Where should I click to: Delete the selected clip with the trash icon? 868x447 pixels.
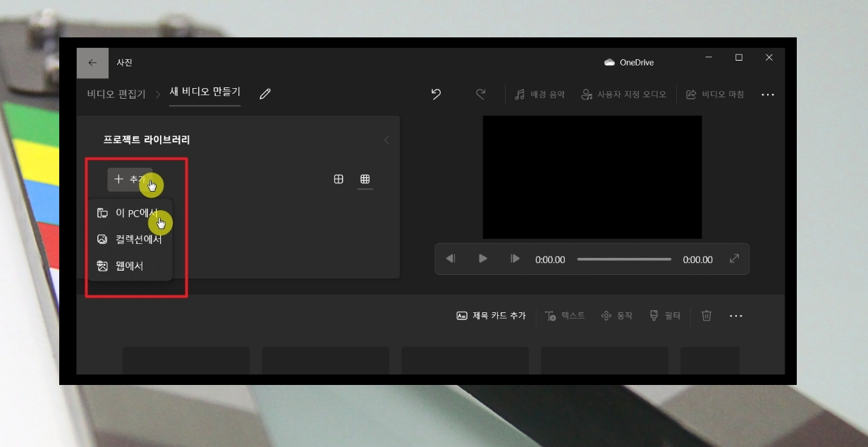pyautogui.click(x=707, y=316)
